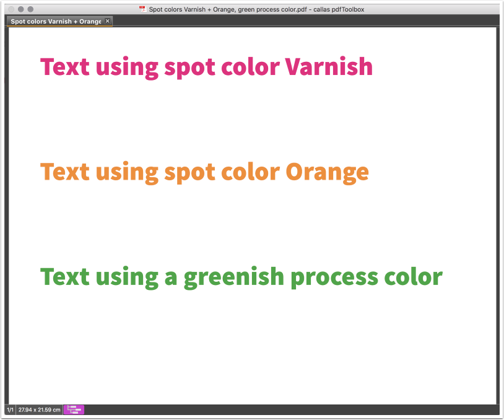Screen dimensions: 504x420
Task: Click the 1/1 page indicator
Action: pos(11,409)
